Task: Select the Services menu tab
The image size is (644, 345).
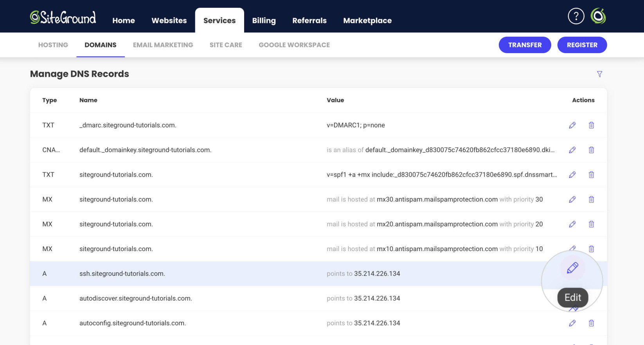Action: pyautogui.click(x=219, y=20)
